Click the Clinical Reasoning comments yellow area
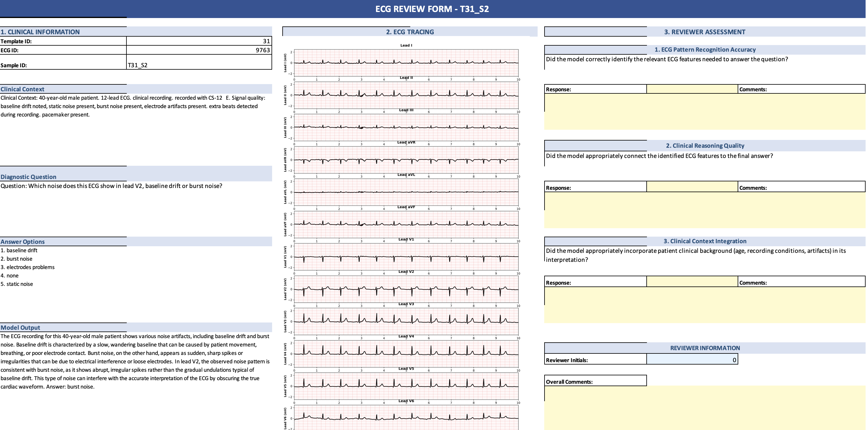 704,210
